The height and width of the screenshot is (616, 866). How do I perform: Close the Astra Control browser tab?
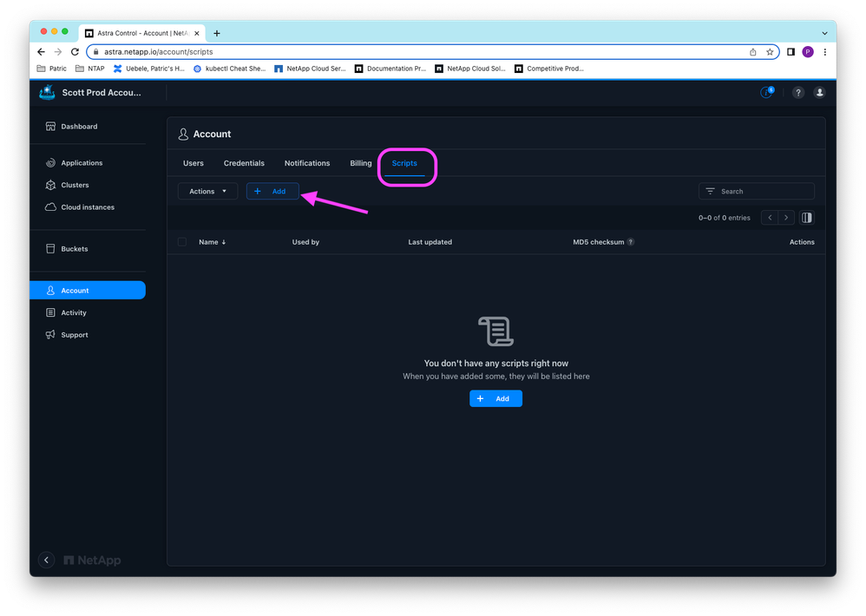[x=197, y=33]
